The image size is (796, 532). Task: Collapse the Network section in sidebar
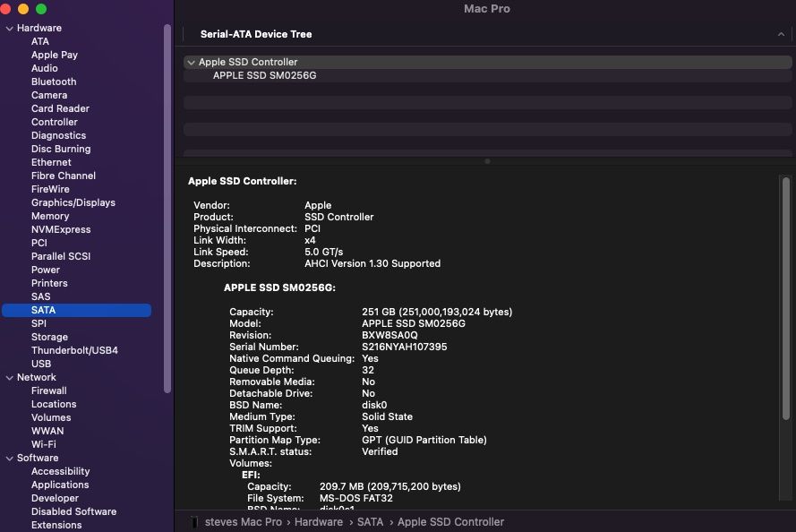[x=9, y=378]
